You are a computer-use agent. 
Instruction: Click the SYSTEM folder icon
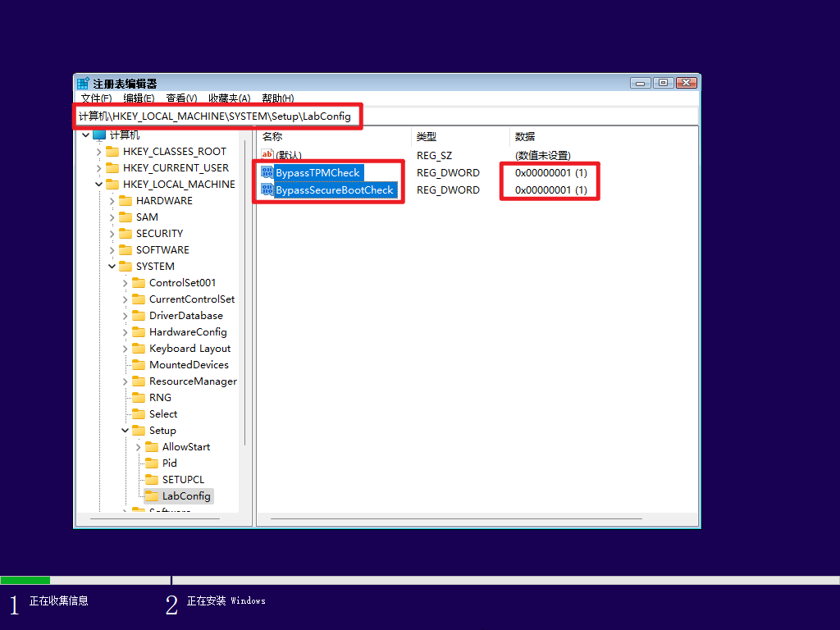(x=126, y=267)
